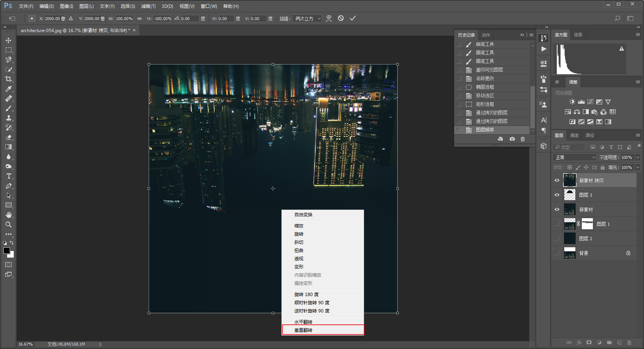This screenshot has height=349, width=644.
Task: Select the Brush tool in toolbox
Action: pos(8,108)
